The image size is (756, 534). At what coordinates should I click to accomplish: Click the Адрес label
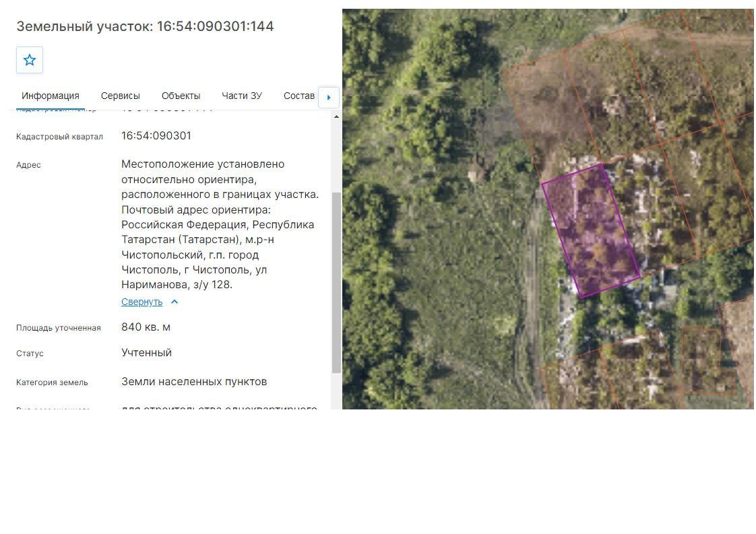28,165
